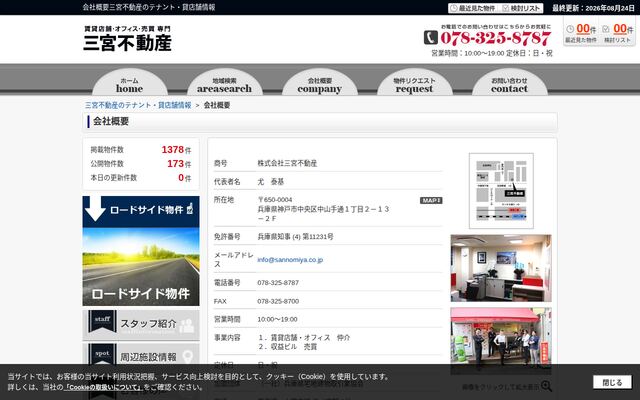This screenshot has width=640, height=400.
Task: Open the Cookieの取扱いについて link
Action: 104,387
